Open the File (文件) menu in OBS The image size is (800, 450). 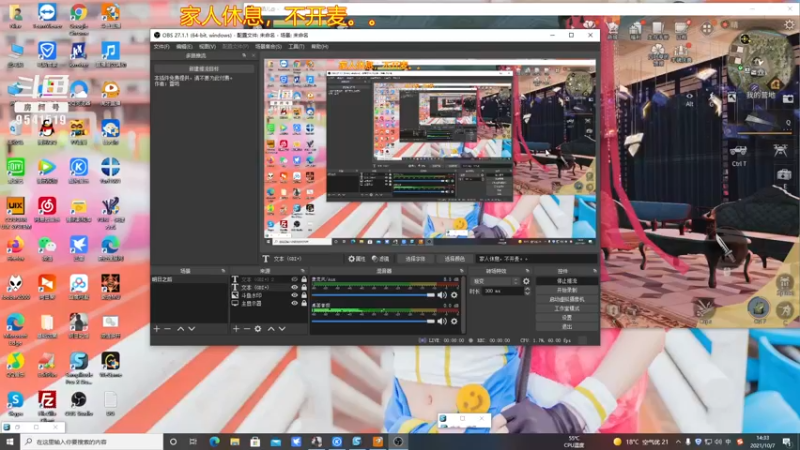pos(161,47)
